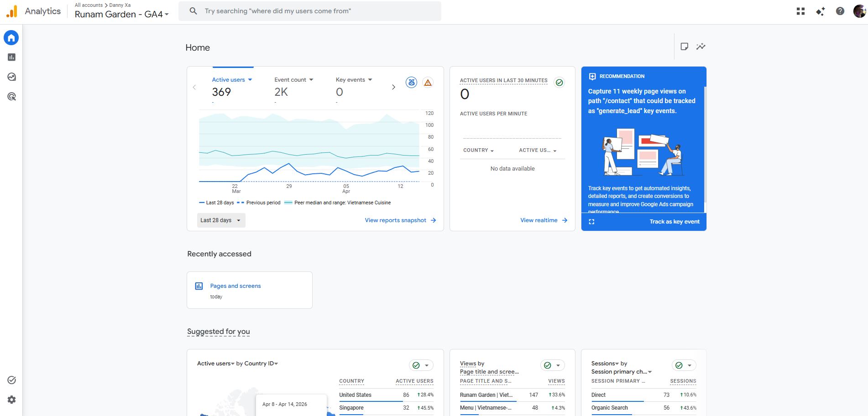
Task: Click the Singapore row in the country table
Action: tap(386, 408)
